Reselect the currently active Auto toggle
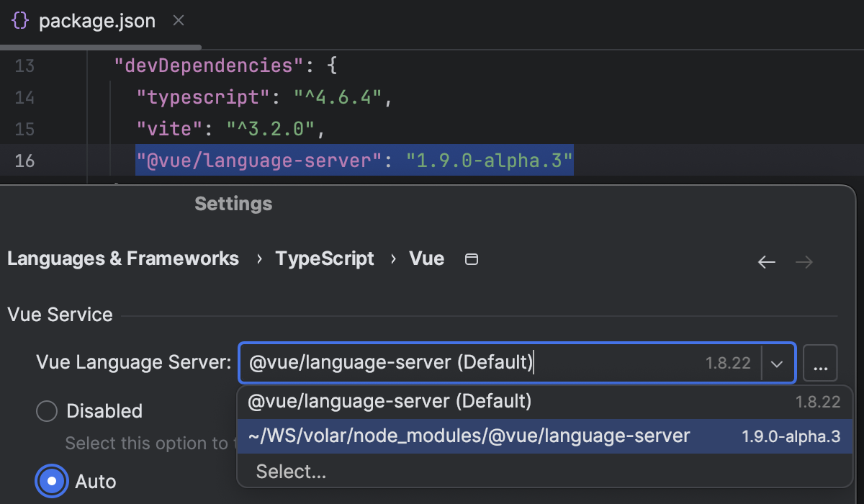This screenshot has width=864, height=504. tap(51, 481)
